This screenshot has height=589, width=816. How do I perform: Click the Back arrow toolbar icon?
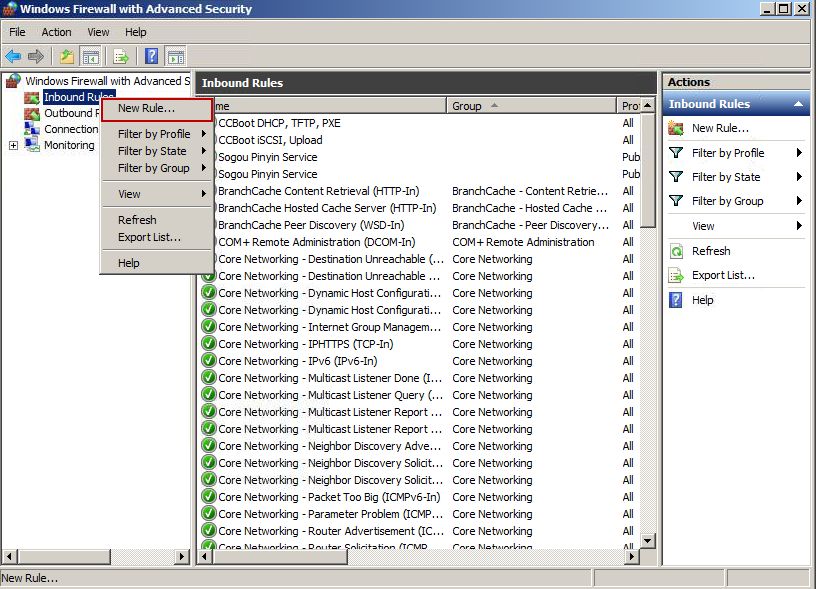coord(14,56)
